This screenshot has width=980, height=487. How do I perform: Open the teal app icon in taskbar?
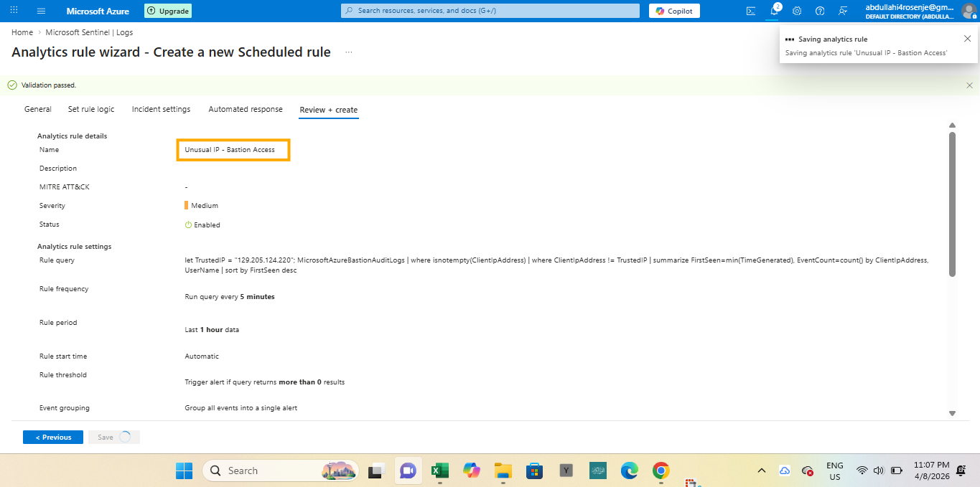[598, 471]
